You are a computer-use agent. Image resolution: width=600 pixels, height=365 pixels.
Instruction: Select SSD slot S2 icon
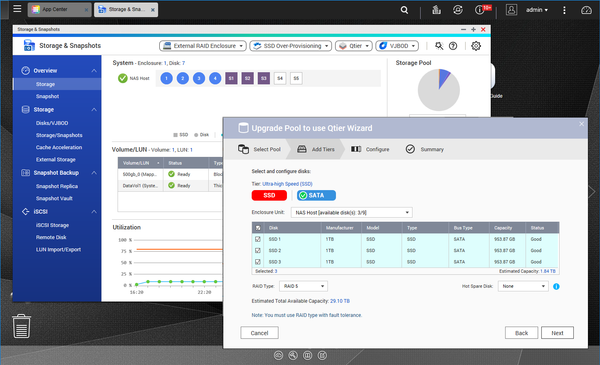click(248, 78)
